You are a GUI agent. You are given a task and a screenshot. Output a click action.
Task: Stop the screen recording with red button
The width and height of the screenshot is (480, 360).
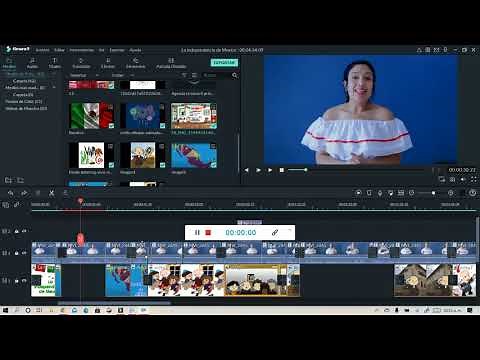tap(208, 232)
